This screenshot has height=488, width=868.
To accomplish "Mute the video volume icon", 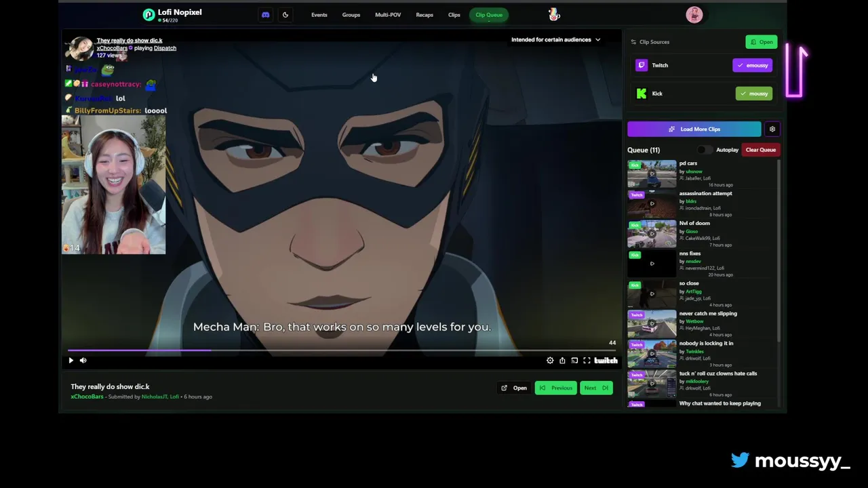I will [83, 361].
